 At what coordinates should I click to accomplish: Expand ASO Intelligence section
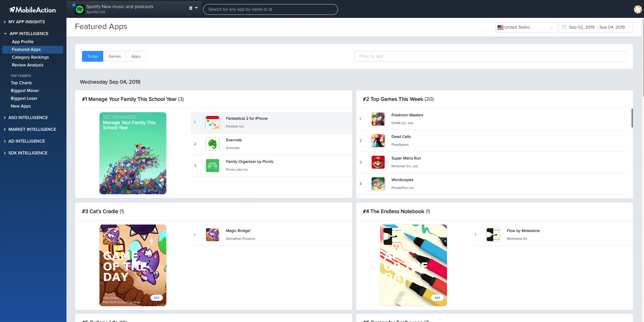point(28,117)
